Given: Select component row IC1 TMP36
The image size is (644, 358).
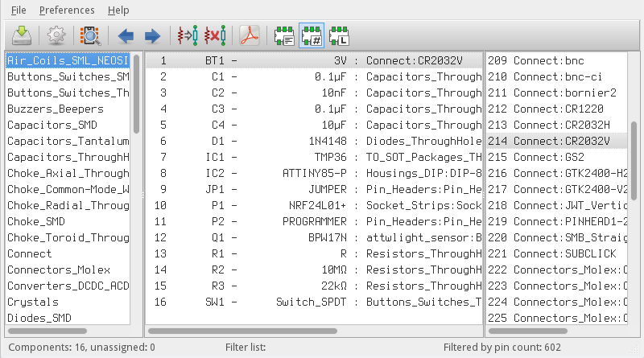Looking at the screenshot, I should coord(314,157).
